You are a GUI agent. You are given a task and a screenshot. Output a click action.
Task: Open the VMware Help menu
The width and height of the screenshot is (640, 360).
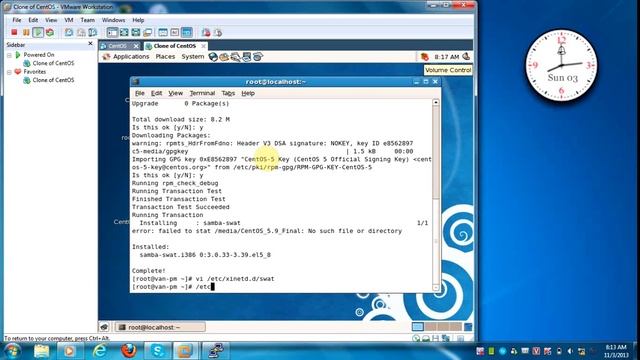point(138,20)
